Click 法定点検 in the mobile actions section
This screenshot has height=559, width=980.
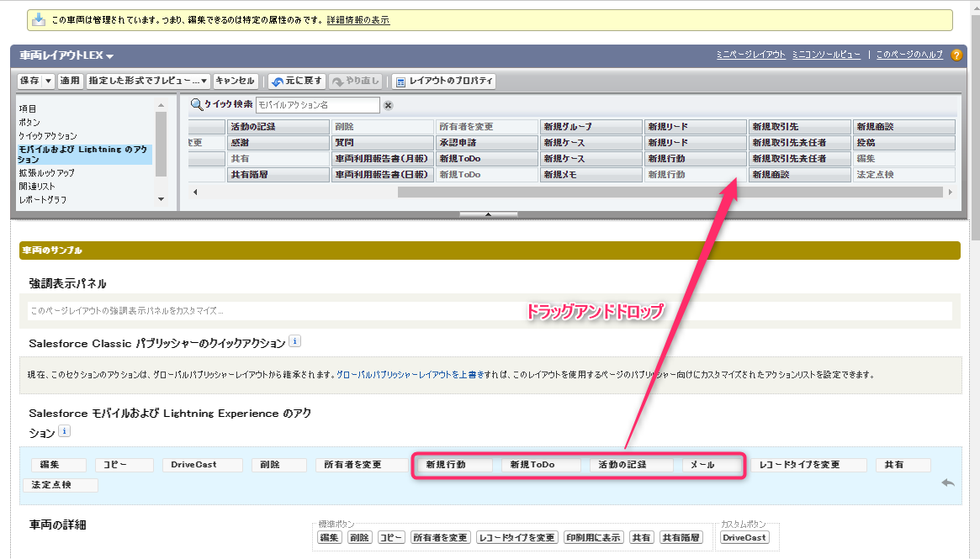61,485
